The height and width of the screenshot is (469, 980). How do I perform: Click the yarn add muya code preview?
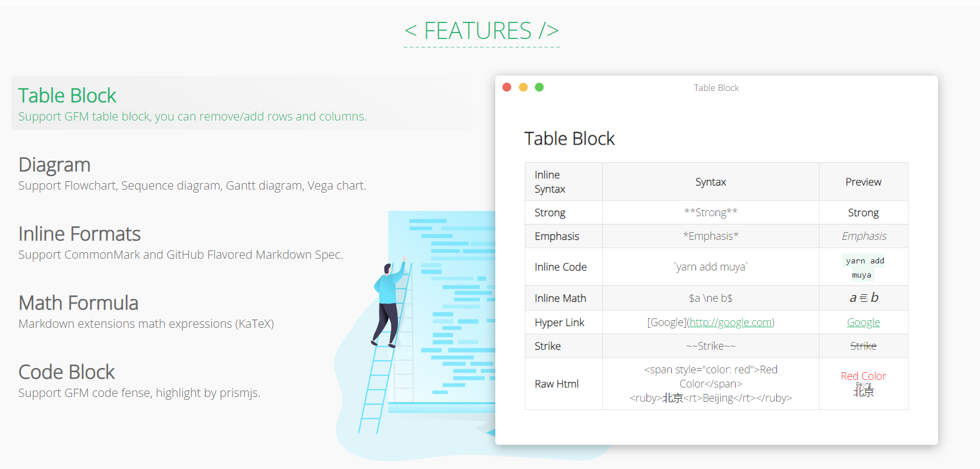click(x=864, y=268)
